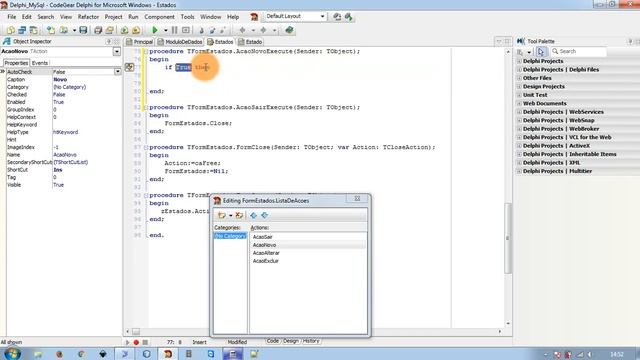The image size is (640, 360).
Task: Collapse the AcaoSairExecute procedure fold marker
Action: 146,108
